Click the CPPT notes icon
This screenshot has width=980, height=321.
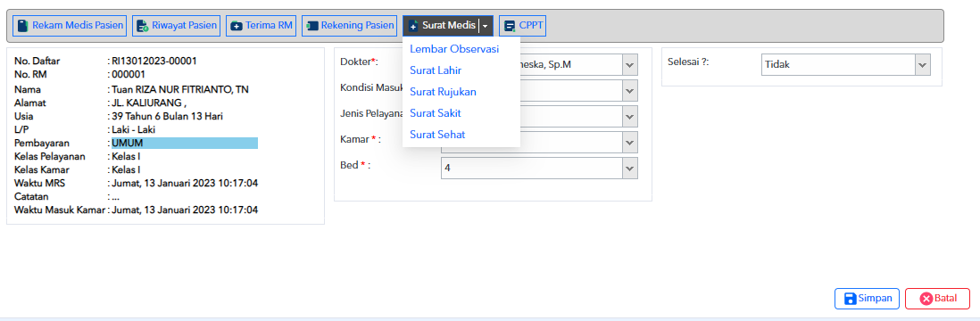coord(510,26)
